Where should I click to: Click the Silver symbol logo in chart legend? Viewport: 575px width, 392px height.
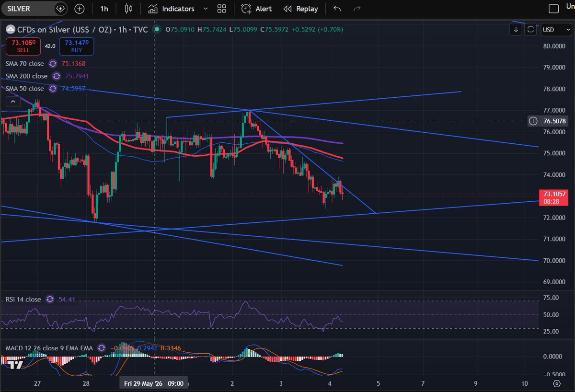[x=10, y=29]
